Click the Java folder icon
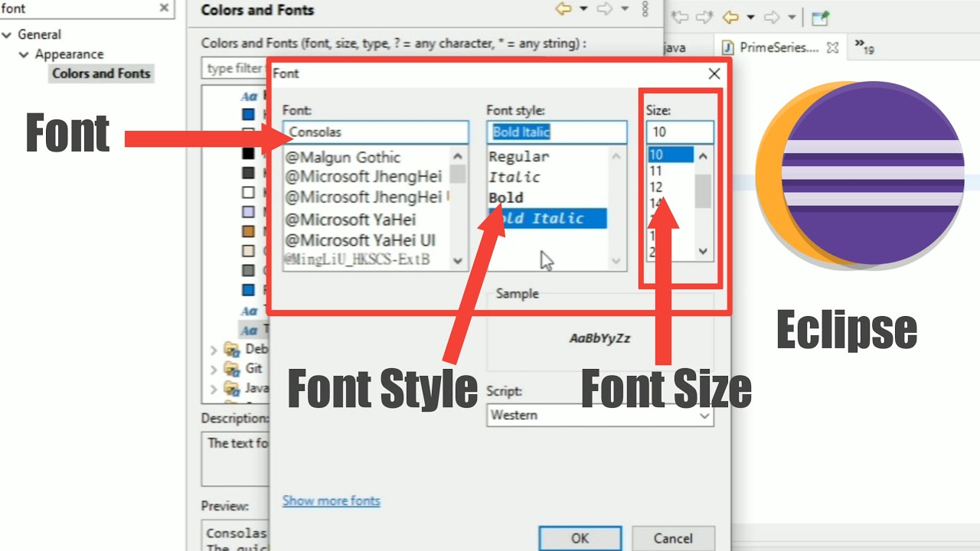The width and height of the screenshot is (980, 551). pyautogui.click(x=232, y=388)
